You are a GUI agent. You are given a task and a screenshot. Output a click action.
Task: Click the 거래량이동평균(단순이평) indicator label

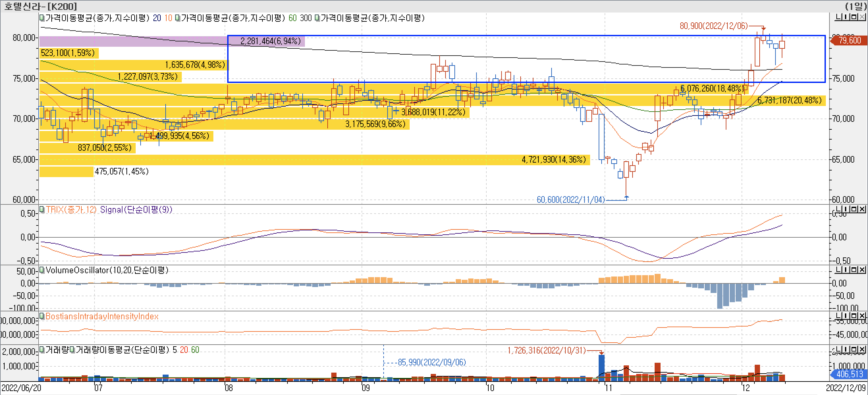[122, 350]
